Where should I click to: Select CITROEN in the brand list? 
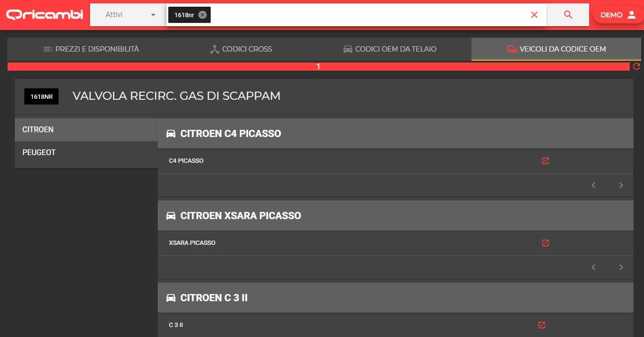pos(86,130)
